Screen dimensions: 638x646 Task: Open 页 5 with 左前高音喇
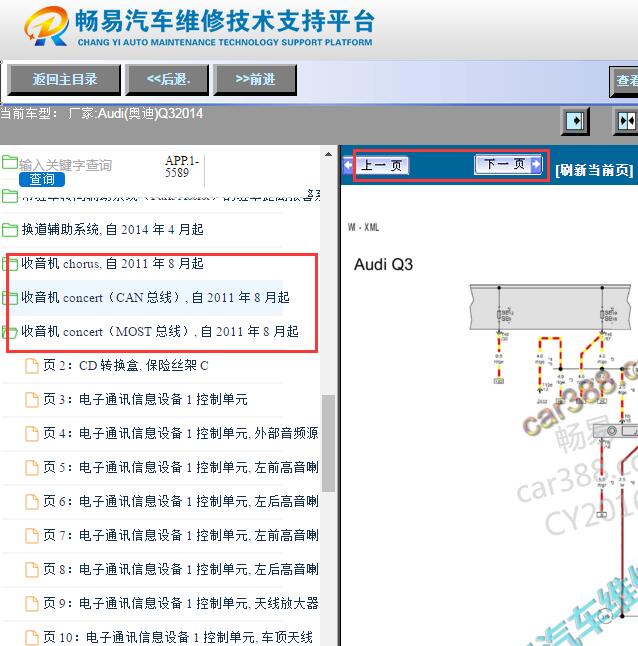pos(181,467)
